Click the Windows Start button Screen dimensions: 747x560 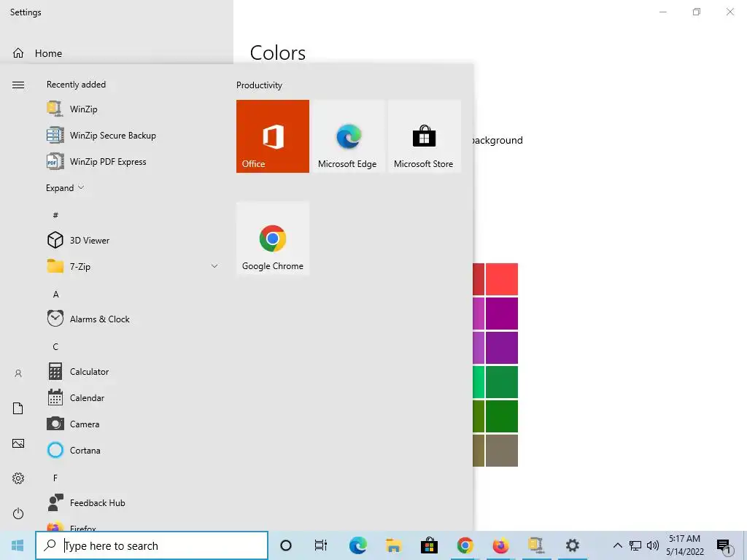click(x=18, y=545)
